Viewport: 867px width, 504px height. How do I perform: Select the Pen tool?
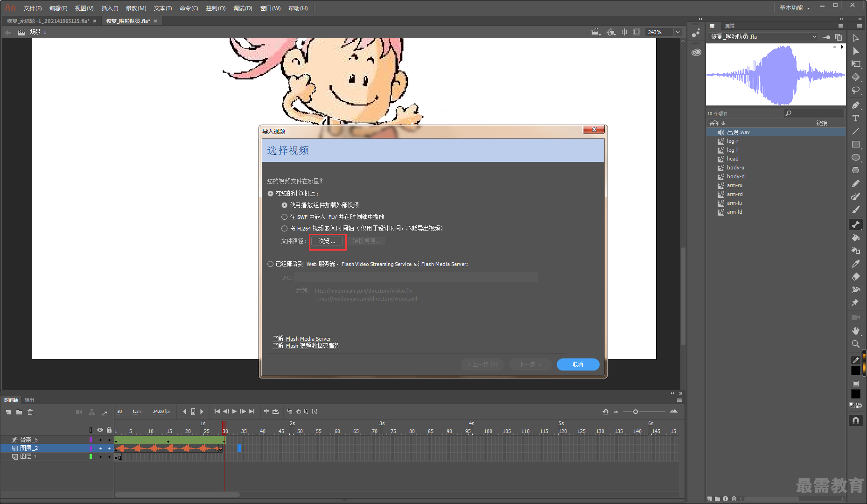(x=856, y=105)
